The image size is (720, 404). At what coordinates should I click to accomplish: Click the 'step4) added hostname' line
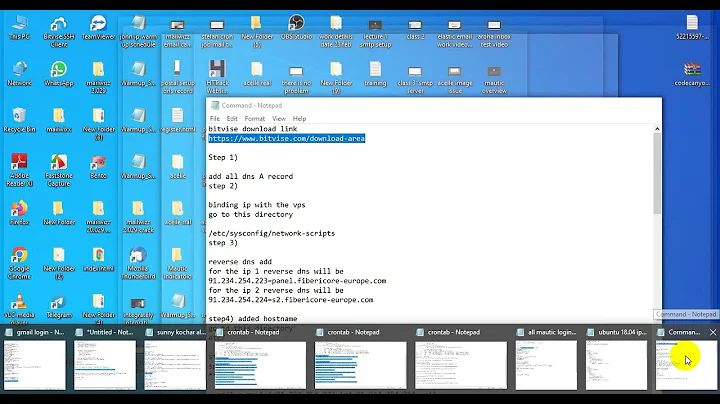tap(253, 319)
